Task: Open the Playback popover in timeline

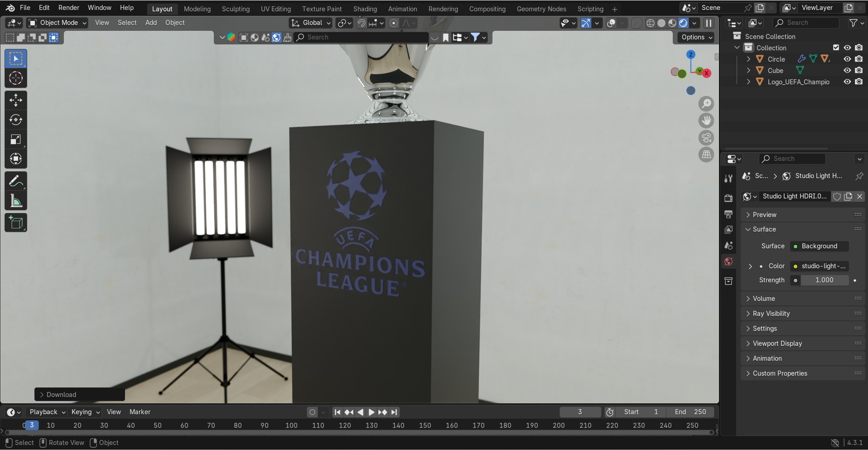Action: coord(47,412)
